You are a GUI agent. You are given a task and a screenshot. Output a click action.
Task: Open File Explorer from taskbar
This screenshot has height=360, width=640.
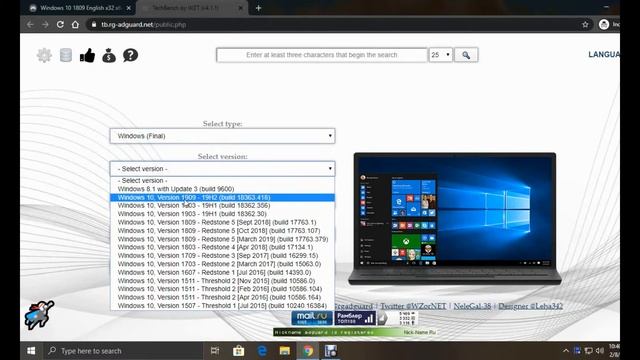285,351
